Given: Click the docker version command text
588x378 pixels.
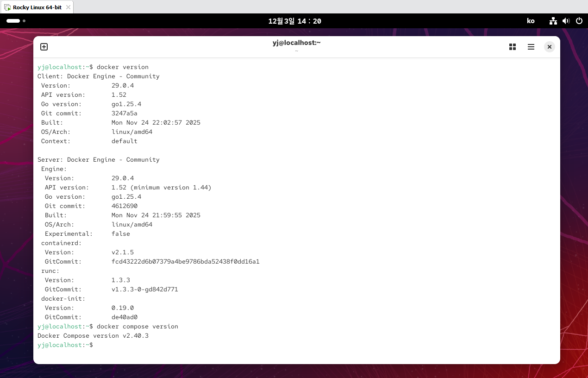Looking at the screenshot, I should pyautogui.click(x=123, y=67).
